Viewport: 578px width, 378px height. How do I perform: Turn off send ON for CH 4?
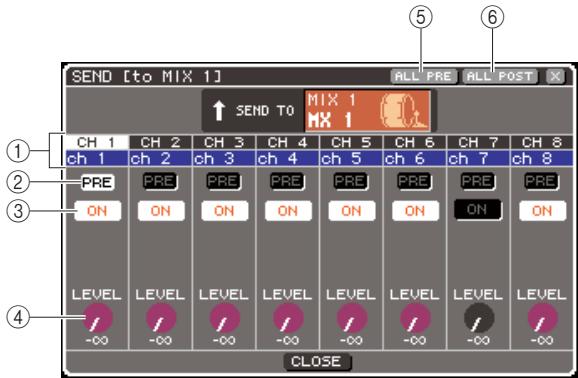288,211
